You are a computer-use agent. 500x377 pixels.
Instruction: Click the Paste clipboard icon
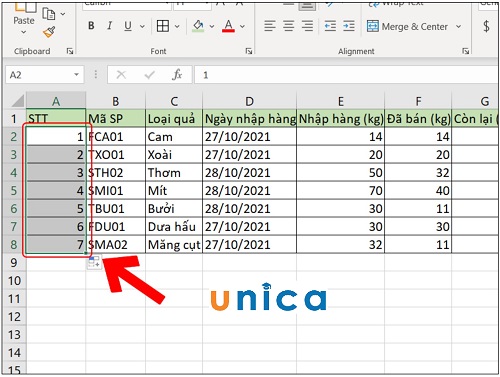pyautogui.click(x=25, y=7)
